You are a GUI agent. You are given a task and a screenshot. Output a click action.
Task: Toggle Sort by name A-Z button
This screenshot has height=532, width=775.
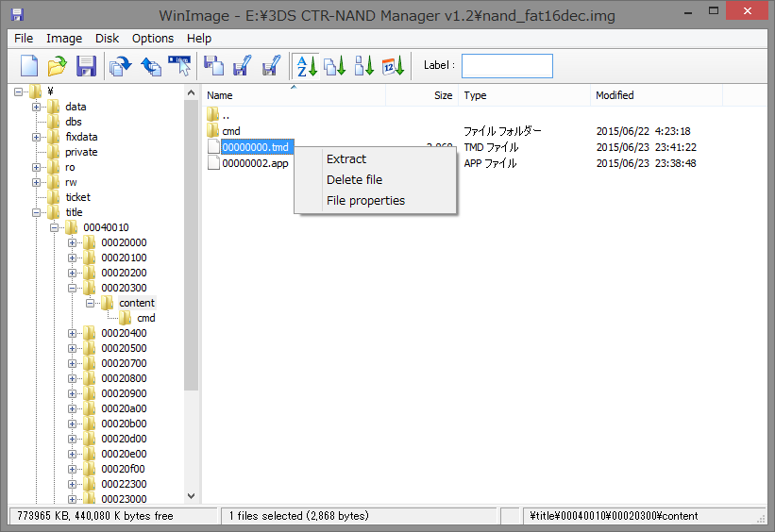tap(306, 65)
